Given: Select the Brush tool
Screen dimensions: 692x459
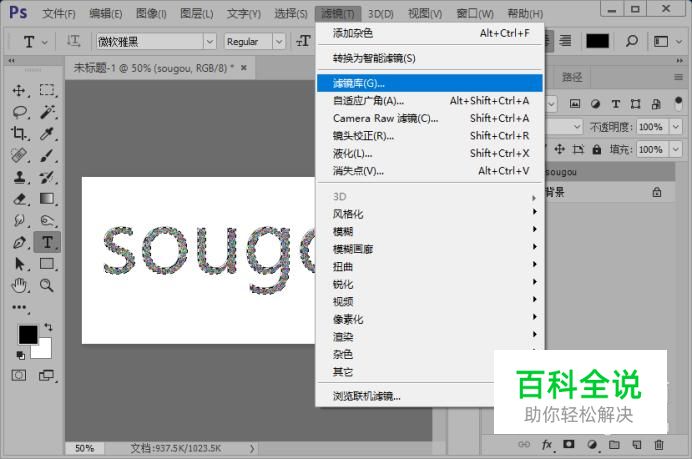Looking at the screenshot, I should (x=47, y=155).
